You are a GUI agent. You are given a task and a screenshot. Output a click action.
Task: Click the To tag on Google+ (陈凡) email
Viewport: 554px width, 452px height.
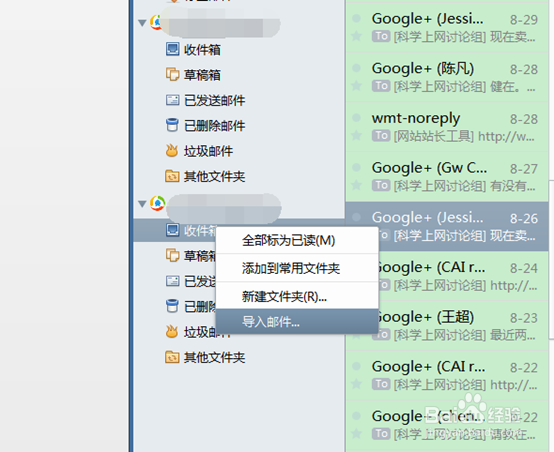pos(381,86)
